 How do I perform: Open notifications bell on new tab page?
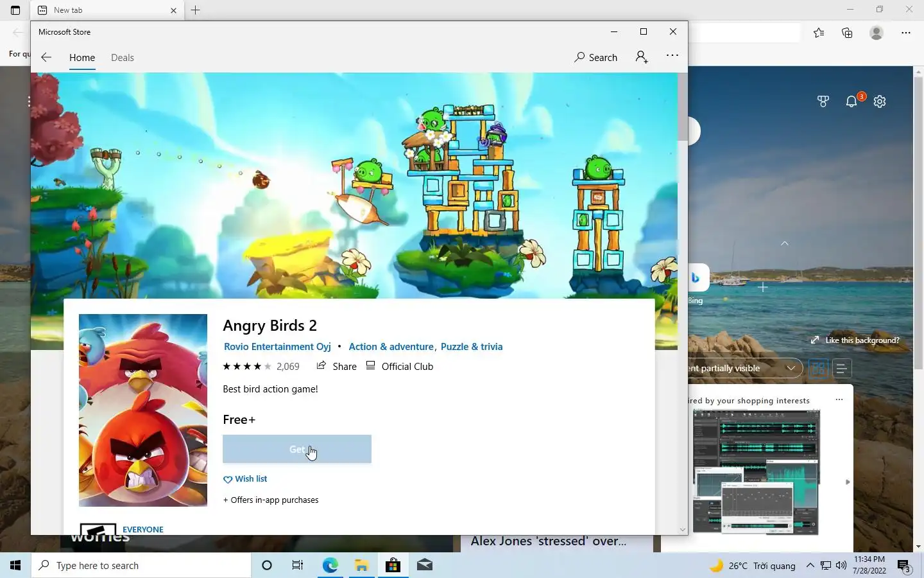(x=851, y=101)
